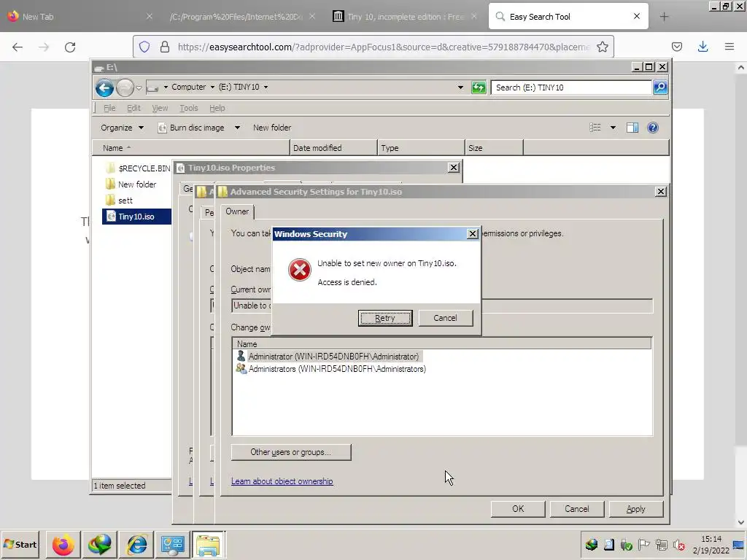The image size is (747, 560).
Task: Expand Burn disc image dropdown arrow
Action: (x=237, y=128)
